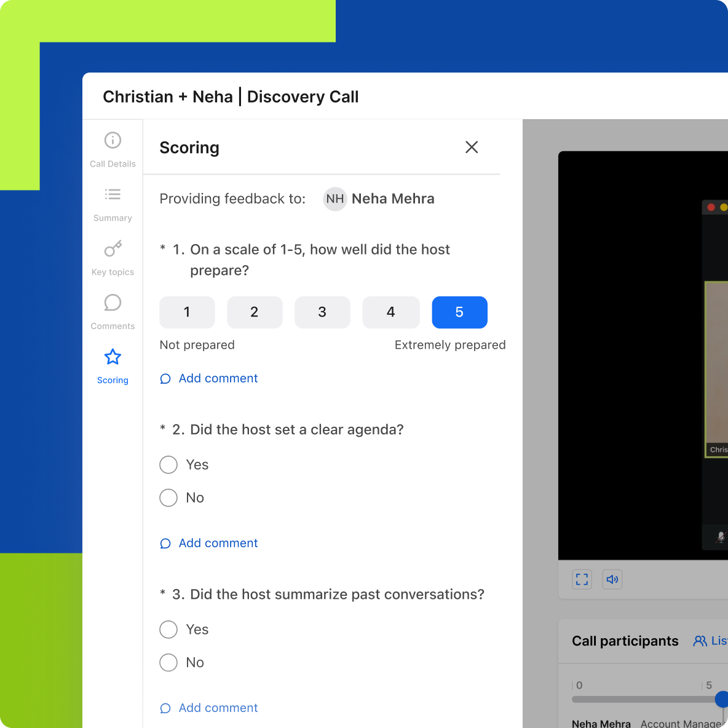This screenshot has height=728, width=728.
Task: Open the Call Details panel
Action: pyautogui.click(x=113, y=148)
